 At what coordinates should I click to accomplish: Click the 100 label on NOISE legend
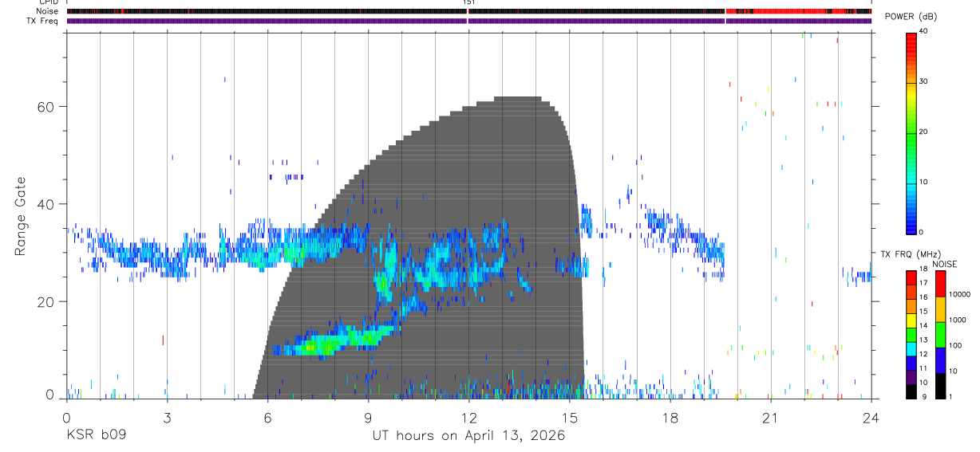click(x=955, y=345)
